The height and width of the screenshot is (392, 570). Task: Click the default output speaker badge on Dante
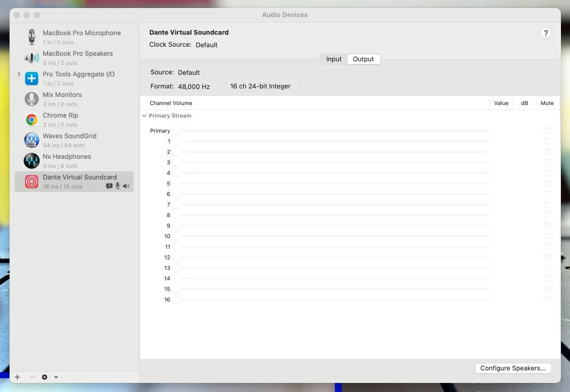[126, 186]
